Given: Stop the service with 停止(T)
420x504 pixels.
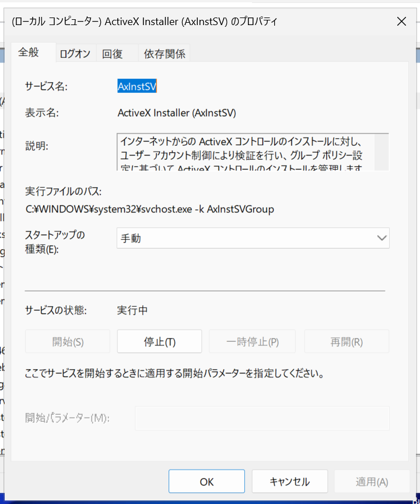Looking at the screenshot, I should tap(159, 342).
